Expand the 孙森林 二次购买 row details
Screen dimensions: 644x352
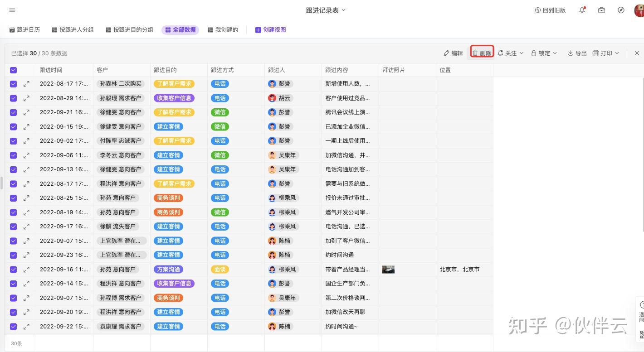[26, 84]
